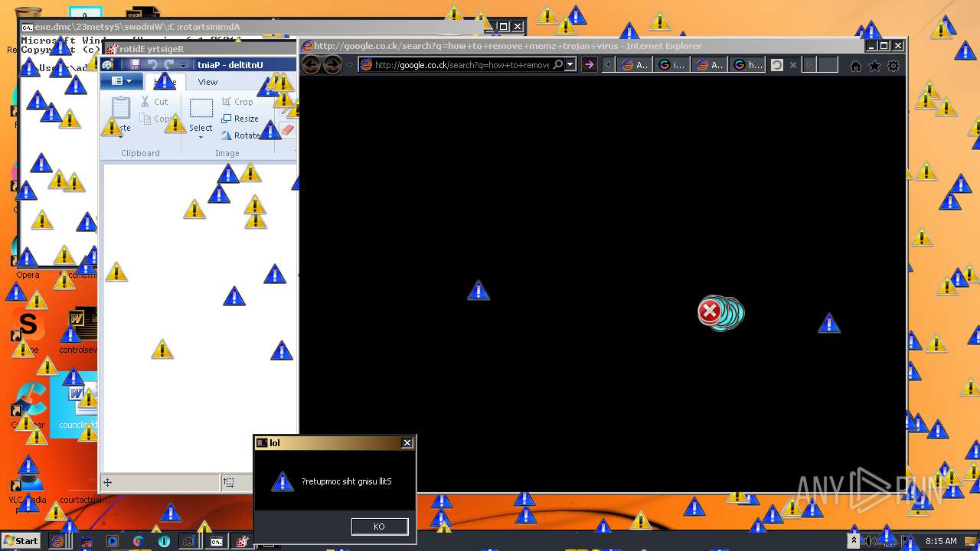Switch to the IE tab labeled h...
The height and width of the screenshot is (551, 980).
click(746, 65)
